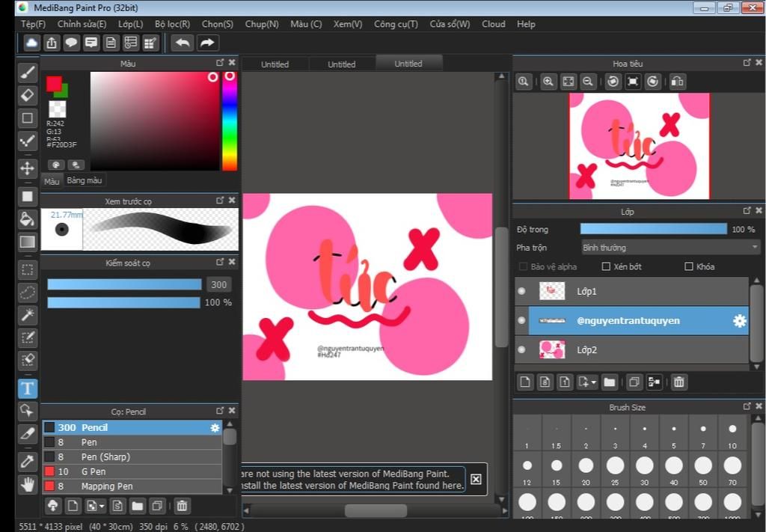This screenshot has width=766, height=532.
Task: Choose the Lasso selection tool
Action: click(x=28, y=292)
